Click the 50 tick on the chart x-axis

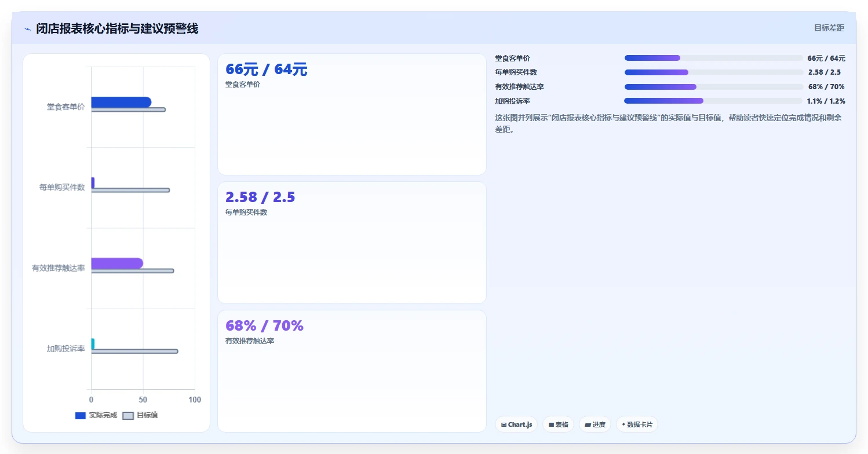(x=143, y=400)
